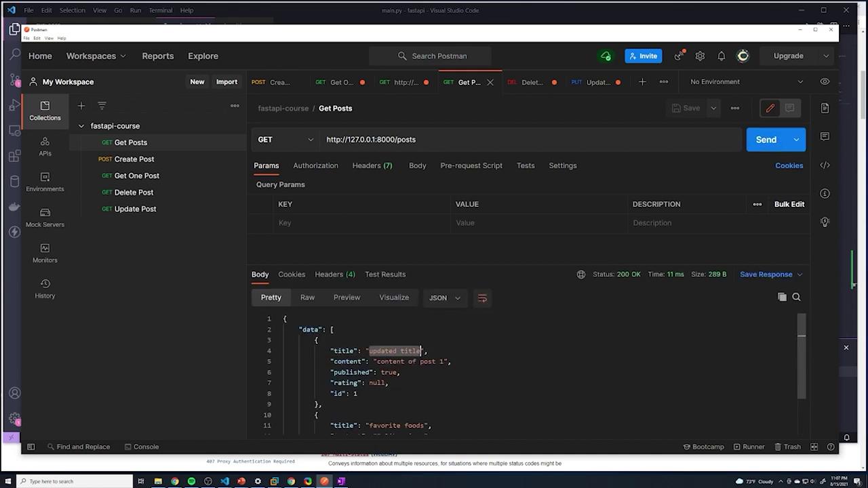
Task: Open the JSON format dropdown
Action: pos(445,298)
